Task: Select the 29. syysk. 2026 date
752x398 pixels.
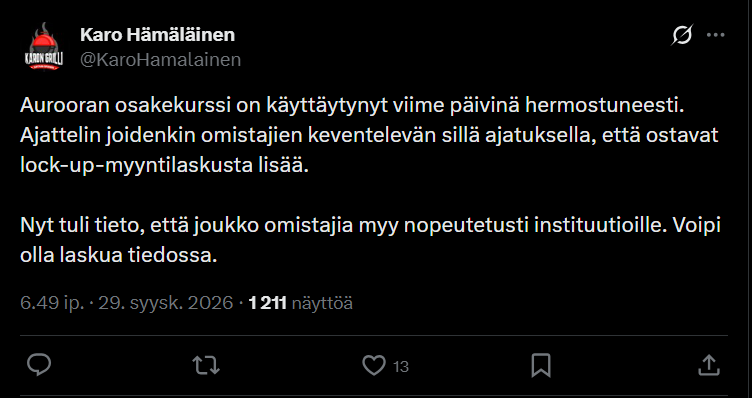Action: click(165, 303)
